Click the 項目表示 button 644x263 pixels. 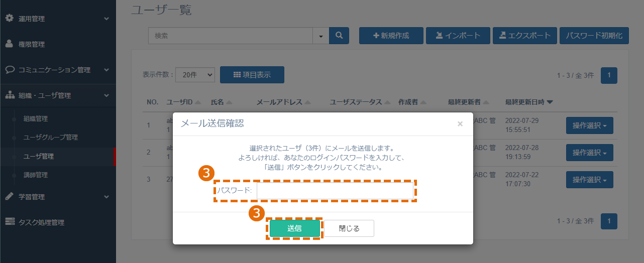point(252,75)
